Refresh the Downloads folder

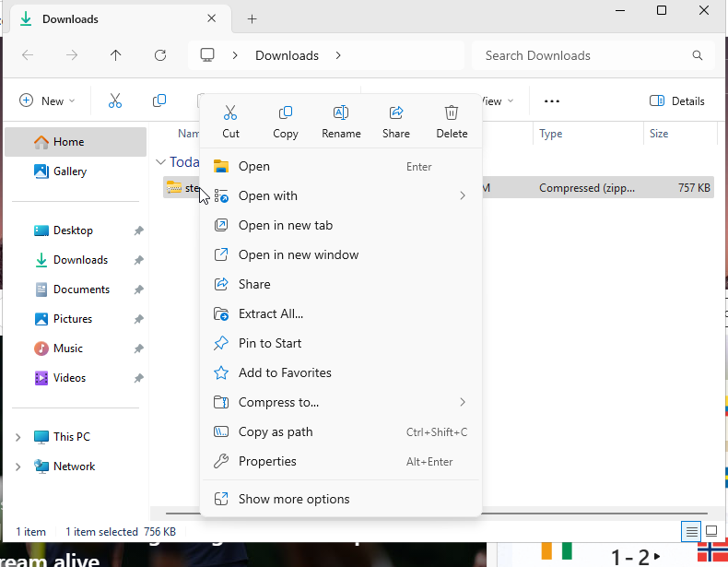pyautogui.click(x=160, y=55)
